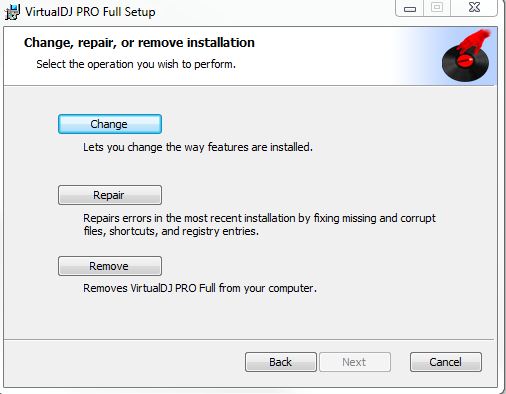Click the installer icon in the title bar

(x=12, y=12)
